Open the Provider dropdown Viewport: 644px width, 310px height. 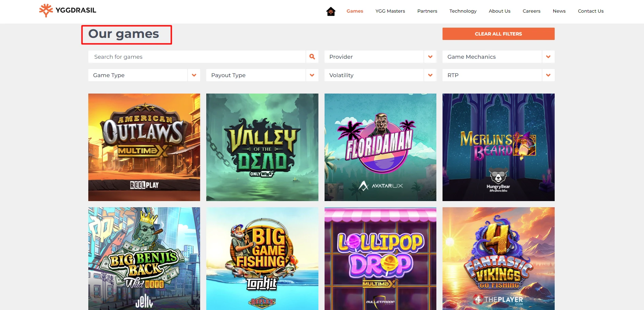pos(374,57)
